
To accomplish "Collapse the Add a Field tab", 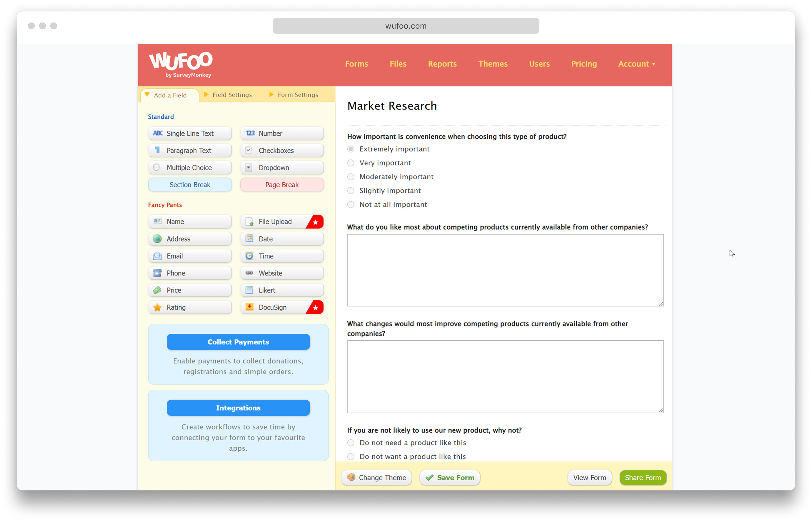I will click(x=170, y=95).
